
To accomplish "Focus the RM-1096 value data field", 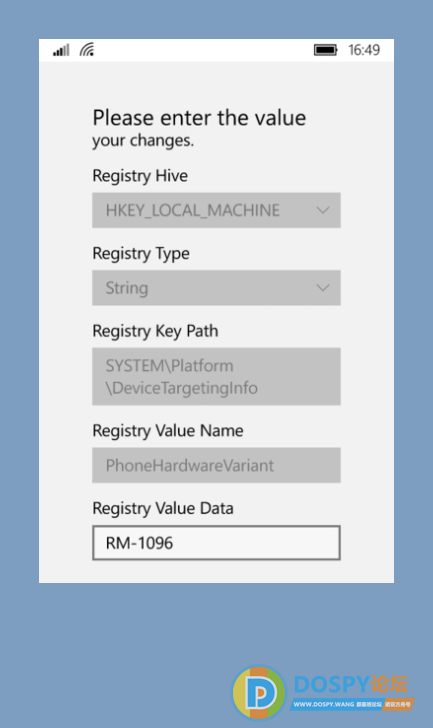I will pyautogui.click(x=216, y=543).
